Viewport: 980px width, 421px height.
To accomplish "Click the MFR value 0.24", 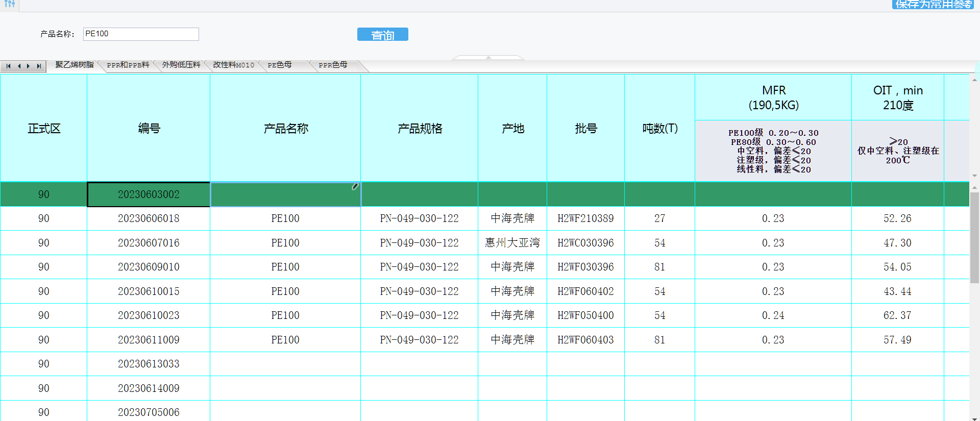I will [773, 315].
